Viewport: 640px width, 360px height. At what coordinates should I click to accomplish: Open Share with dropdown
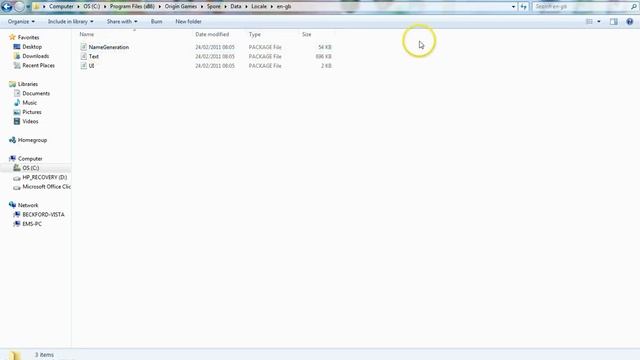pyautogui.click(x=122, y=21)
